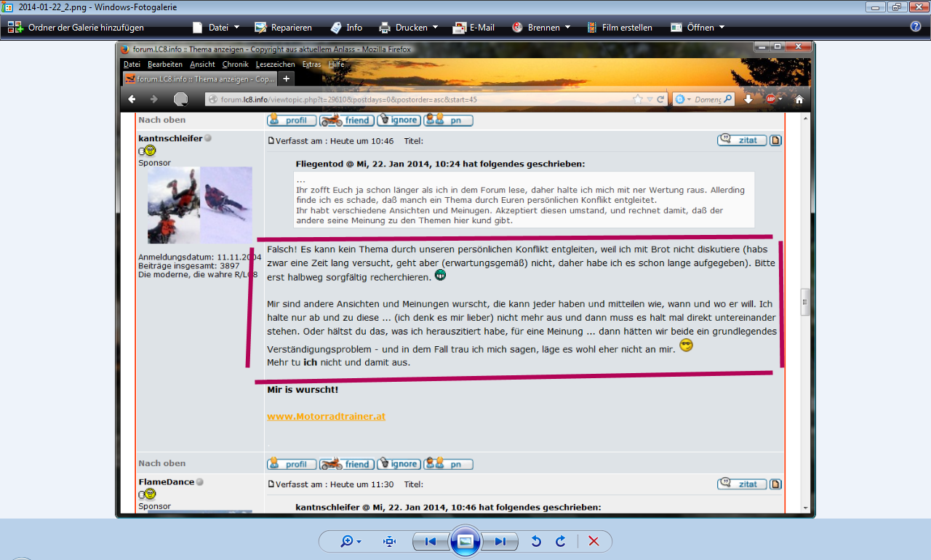Start the slideshow with center round button

(465, 541)
